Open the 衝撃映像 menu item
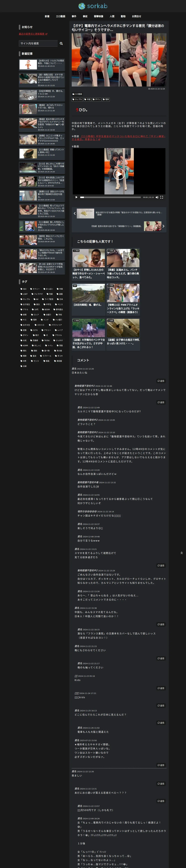Viewport: 186px width, 868px height. pyautogui.click(x=99, y=16)
